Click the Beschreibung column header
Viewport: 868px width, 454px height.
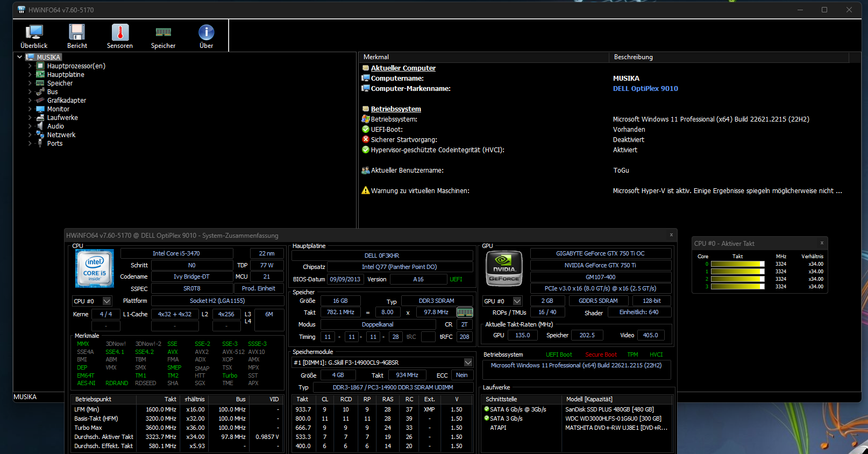729,57
